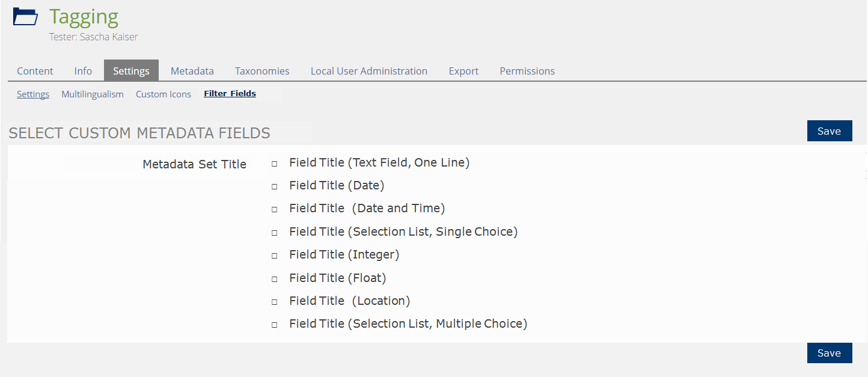Image resolution: width=868 pixels, height=377 pixels.
Task: Check the Selection List, Multiple Choice checkbox
Action: (x=274, y=325)
